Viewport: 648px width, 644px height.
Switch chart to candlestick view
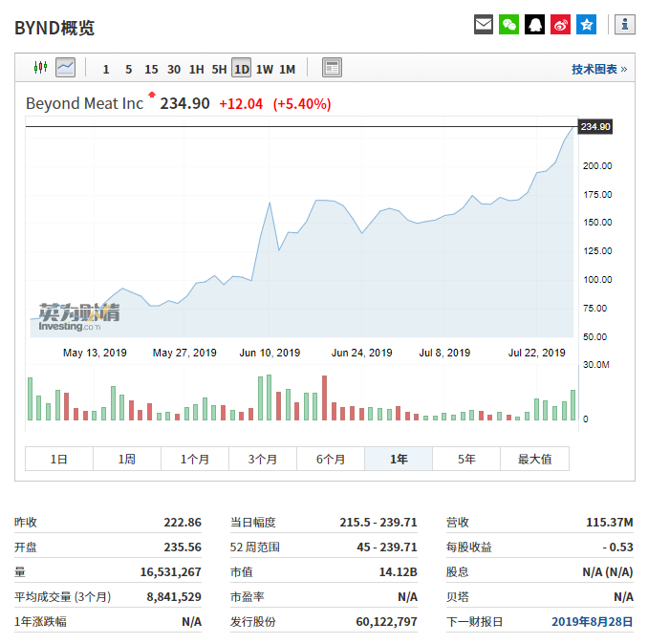[x=40, y=67]
